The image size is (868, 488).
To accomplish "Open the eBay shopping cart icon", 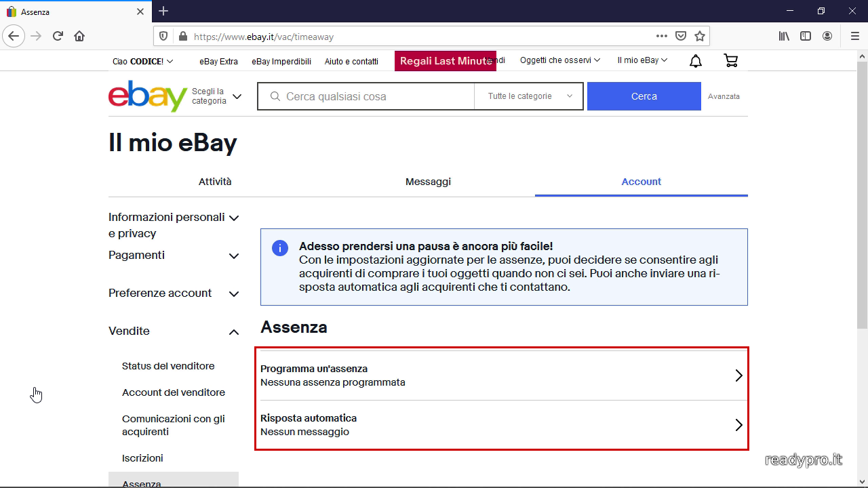I will (x=731, y=60).
